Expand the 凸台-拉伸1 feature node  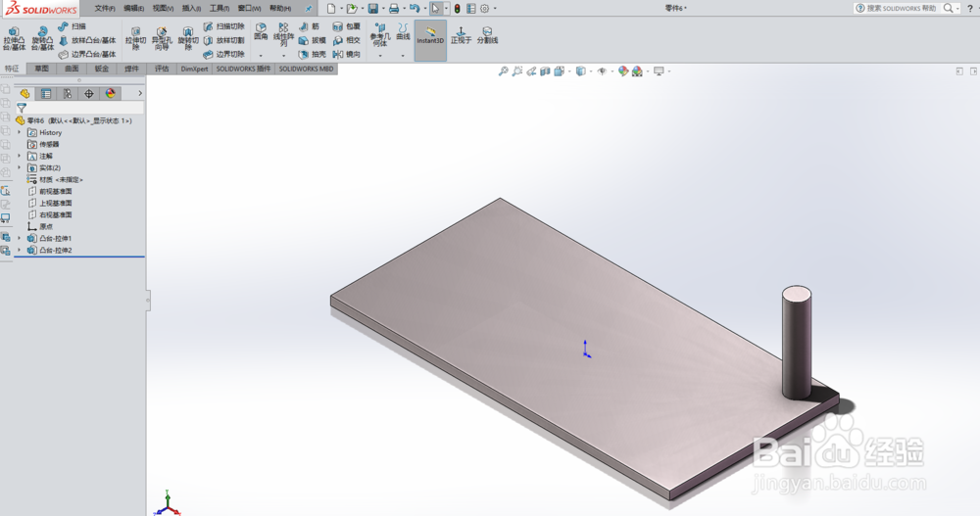[20, 238]
